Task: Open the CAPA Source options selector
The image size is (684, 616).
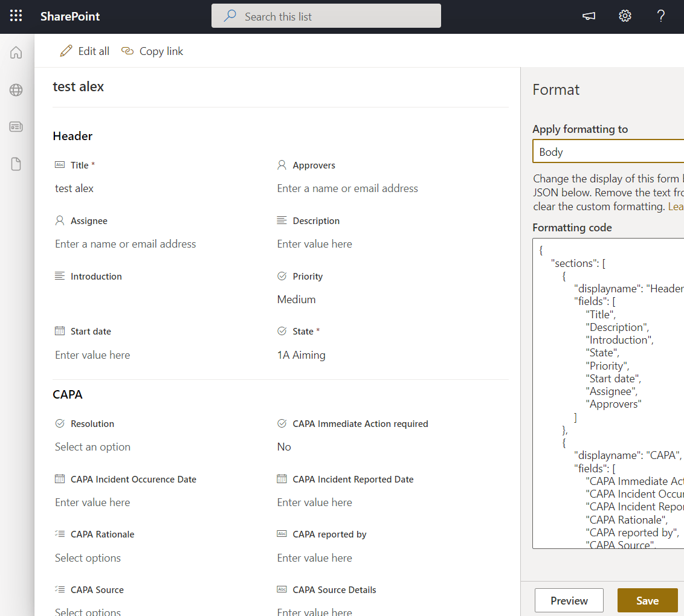Action: point(88,611)
